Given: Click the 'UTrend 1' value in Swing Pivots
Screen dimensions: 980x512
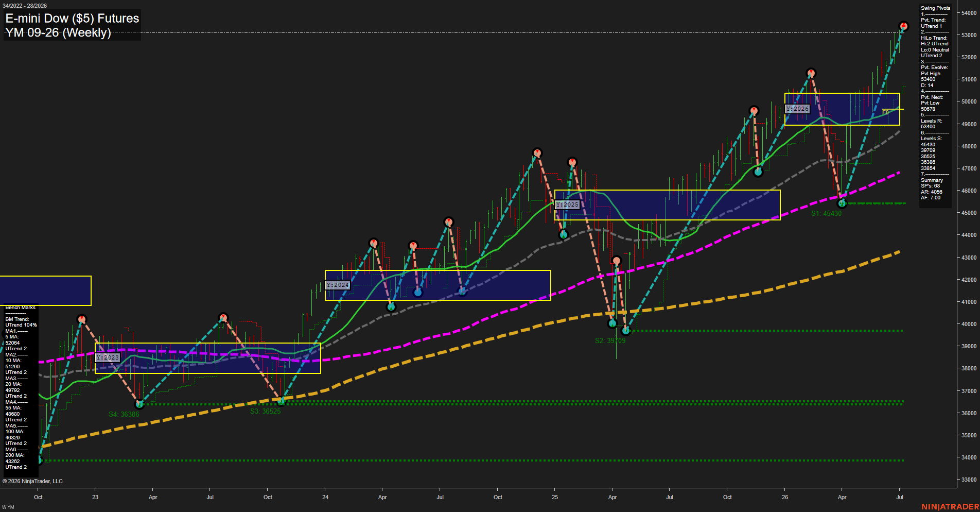Looking at the screenshot, I should pos(931,26).
